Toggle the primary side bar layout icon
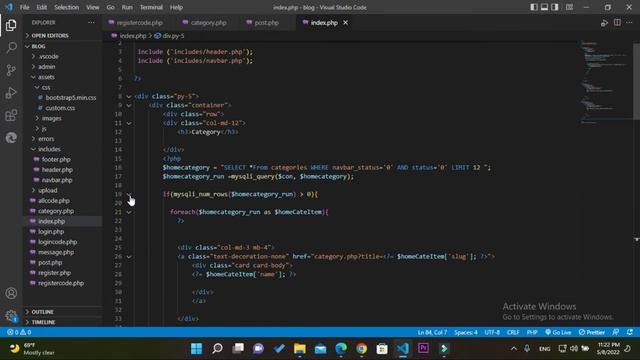 534,7
